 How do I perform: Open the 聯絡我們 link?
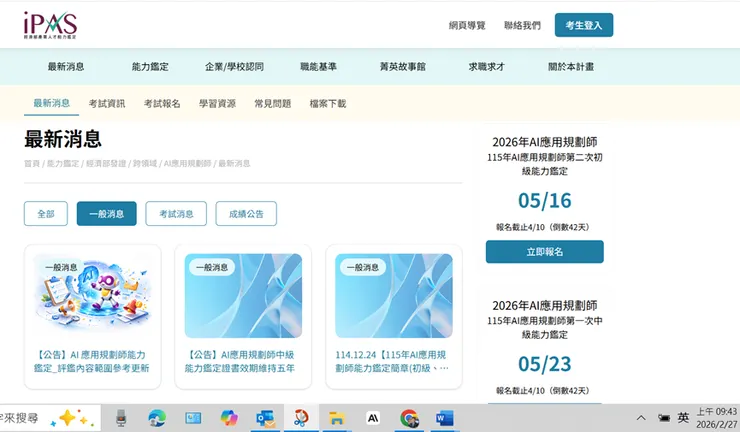coord(522,25)
